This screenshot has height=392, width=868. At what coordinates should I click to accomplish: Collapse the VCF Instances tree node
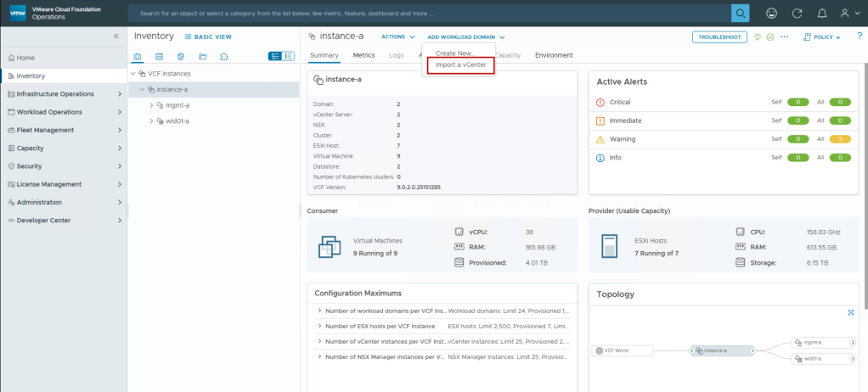tap(132, 74)
